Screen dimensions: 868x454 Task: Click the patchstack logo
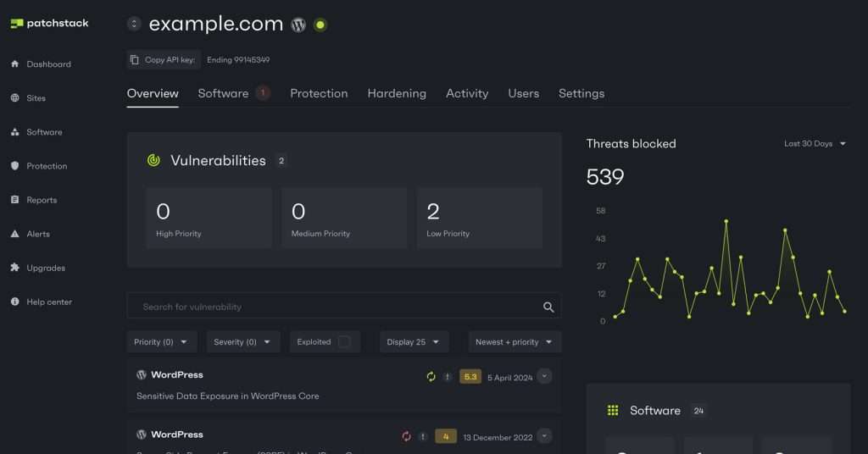click(x=49, y=23)
